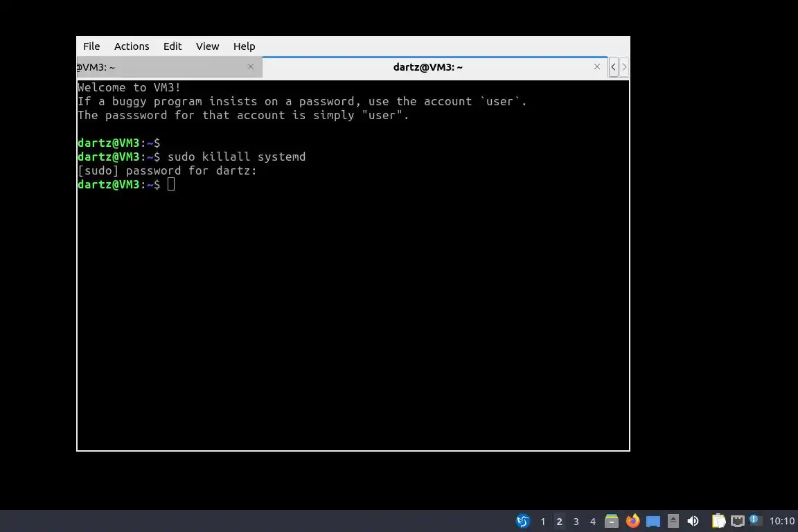Close the inactive @VM3 tab

pyautogui.click(x=250, y=66)
